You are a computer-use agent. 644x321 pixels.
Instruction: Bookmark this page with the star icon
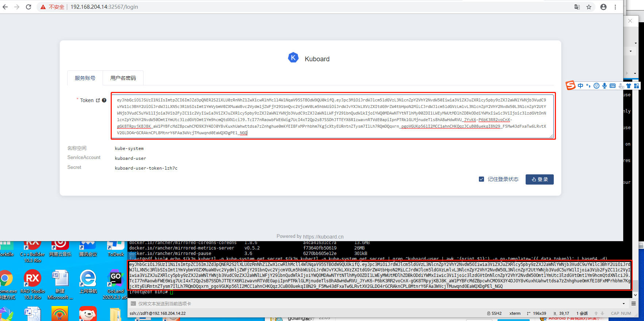(589, 7)
